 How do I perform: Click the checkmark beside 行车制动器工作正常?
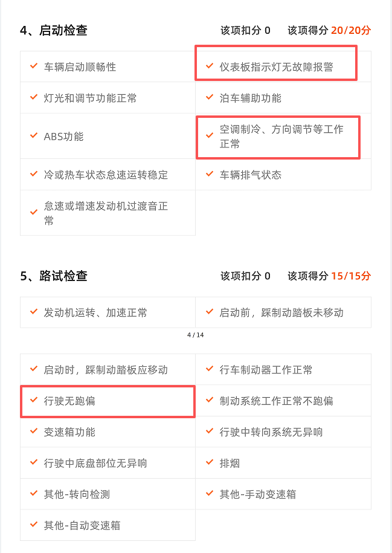click(210, 369)
